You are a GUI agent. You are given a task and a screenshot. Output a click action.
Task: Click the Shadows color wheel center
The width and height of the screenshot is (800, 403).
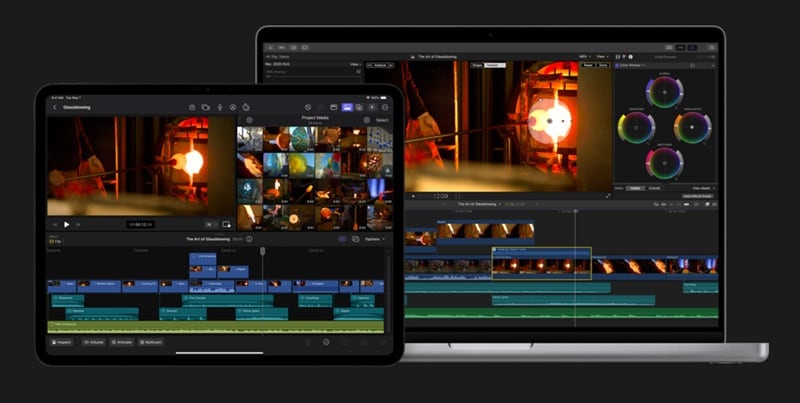pos(636,128)
